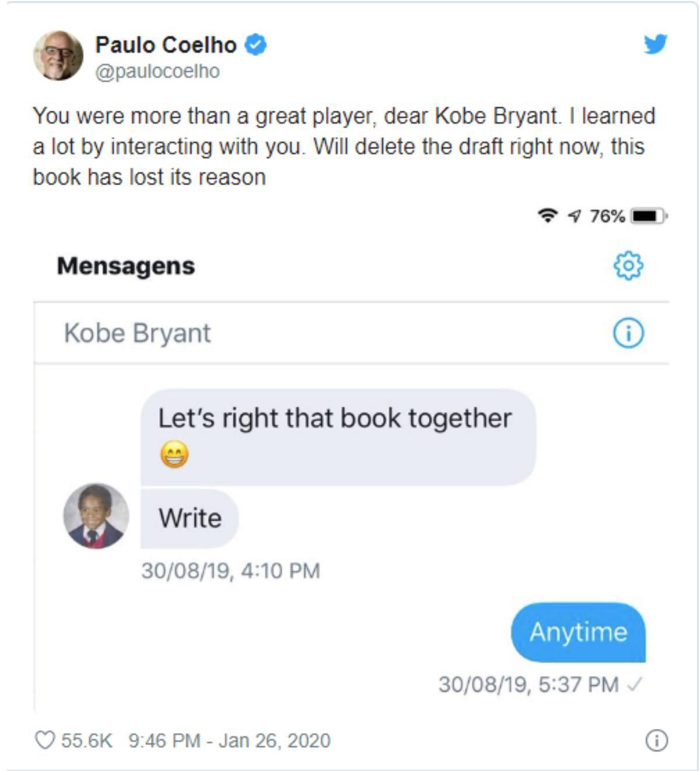
Task: Click the Wi-Fi status icon
Action: click(547, 215)
